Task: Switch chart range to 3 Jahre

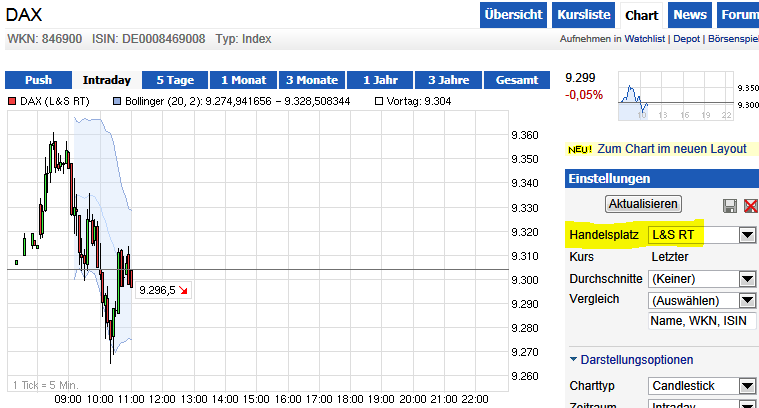Action: 448,80
